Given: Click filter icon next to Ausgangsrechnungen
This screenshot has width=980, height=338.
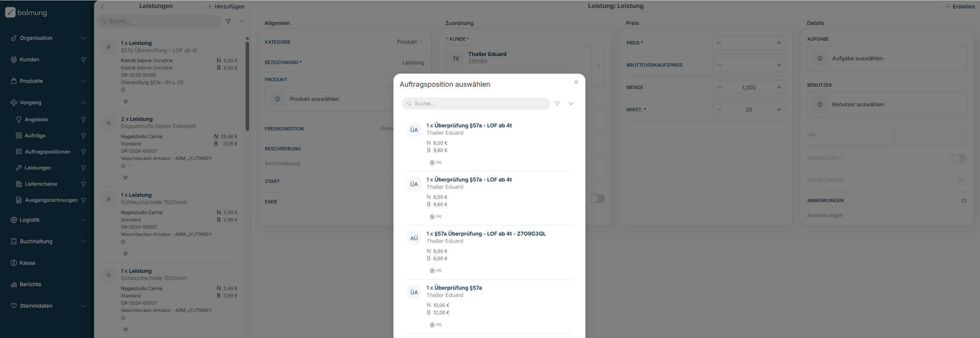Looking at the screenshot, I should tap(83, 200).
